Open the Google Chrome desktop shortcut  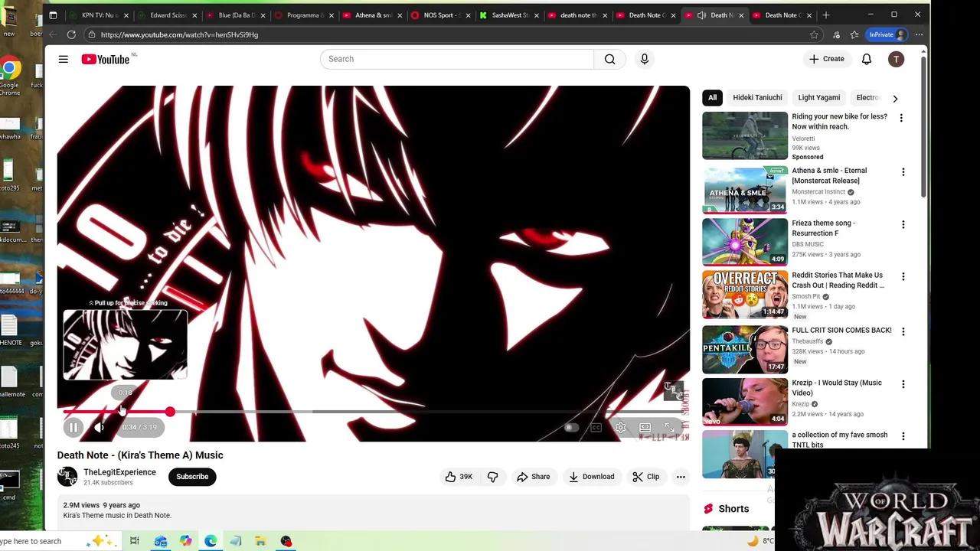pos(9,75)
